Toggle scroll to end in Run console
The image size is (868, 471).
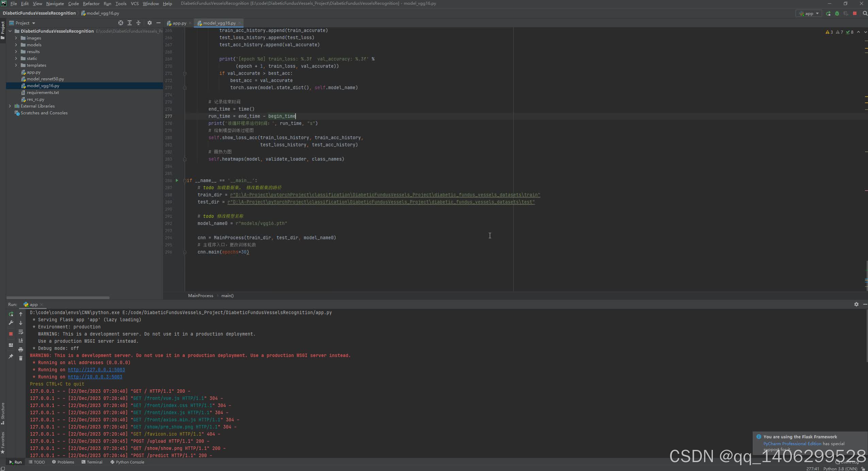21,340
